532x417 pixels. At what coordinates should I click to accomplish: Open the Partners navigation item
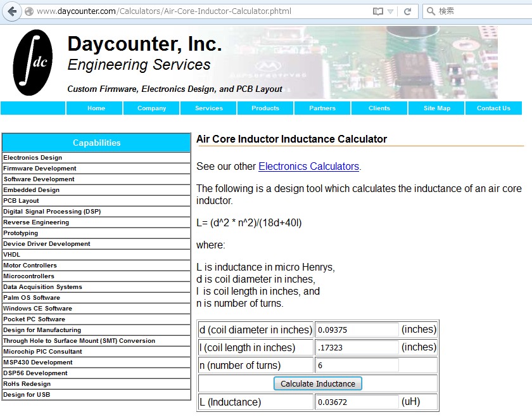click(x=322, y=108)
